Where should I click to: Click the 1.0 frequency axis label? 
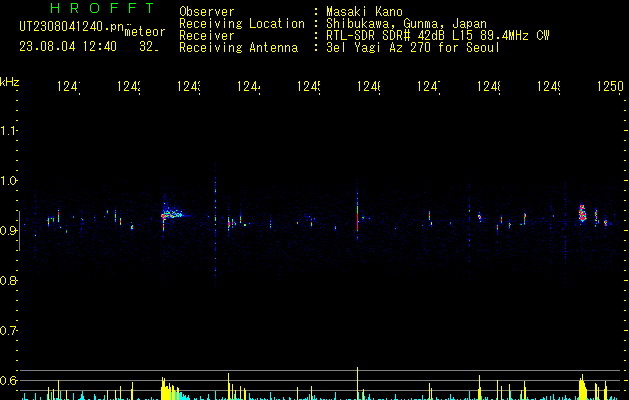(x=9, y=180)
